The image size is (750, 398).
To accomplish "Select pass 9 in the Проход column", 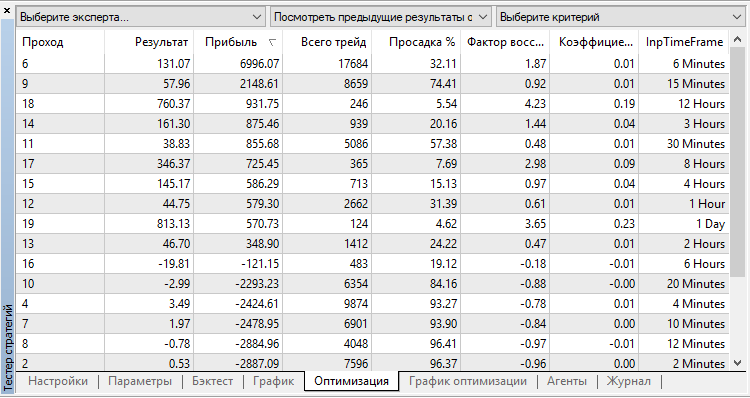I will click(25, 84).
